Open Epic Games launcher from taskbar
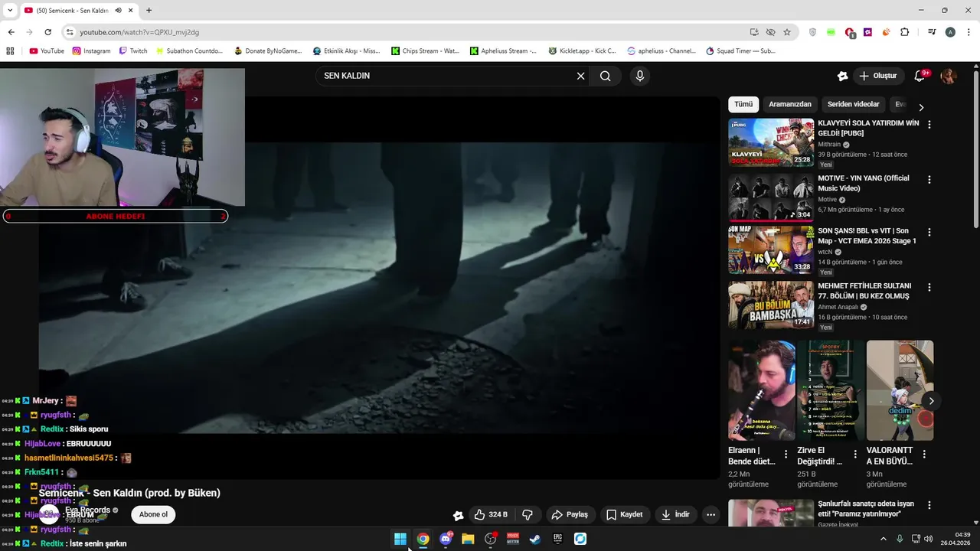The height and width of the screenshot is (551, 980). (x=558, y=539)
